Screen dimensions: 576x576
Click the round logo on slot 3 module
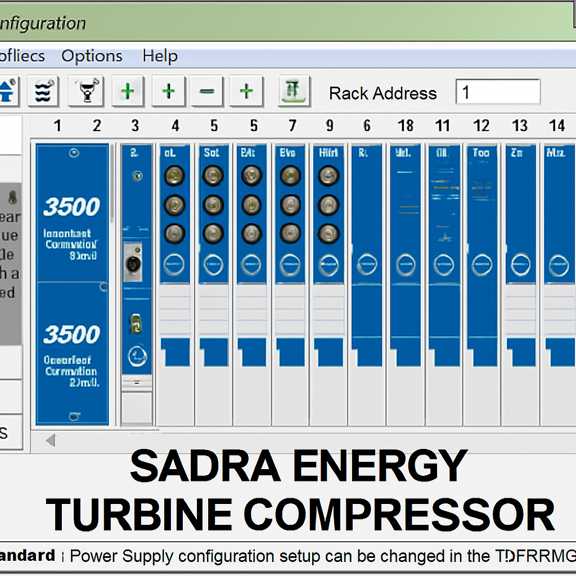[137, 356]
